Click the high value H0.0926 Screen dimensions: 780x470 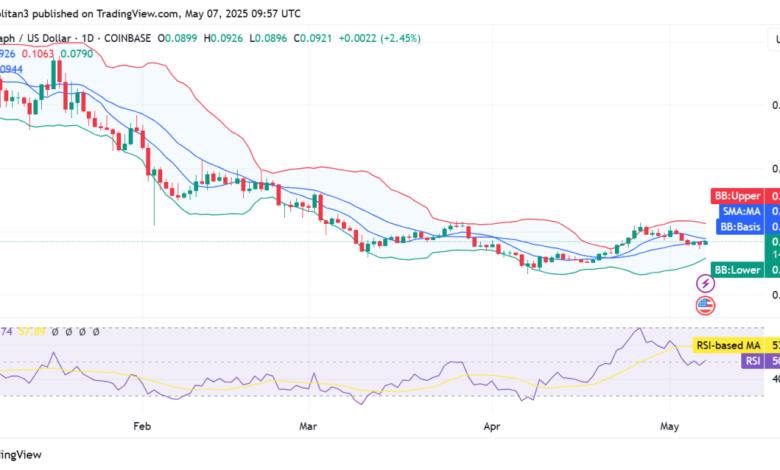pyautogui.click(x=223, y=38)
